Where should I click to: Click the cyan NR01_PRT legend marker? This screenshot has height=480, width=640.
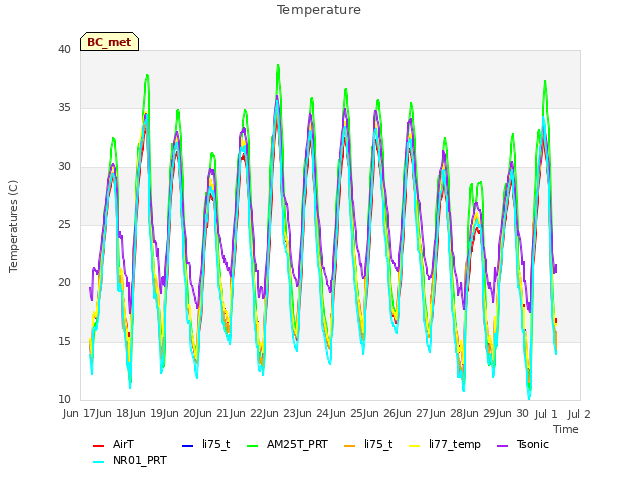pos(98,462)
